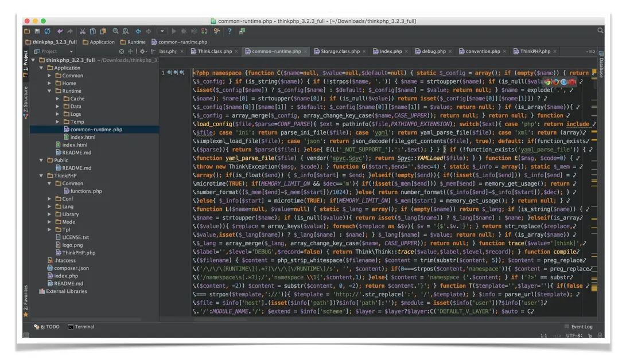Click Application breadcrumb in navigation bar
The image size is (630, 364).
click(99, 42)
